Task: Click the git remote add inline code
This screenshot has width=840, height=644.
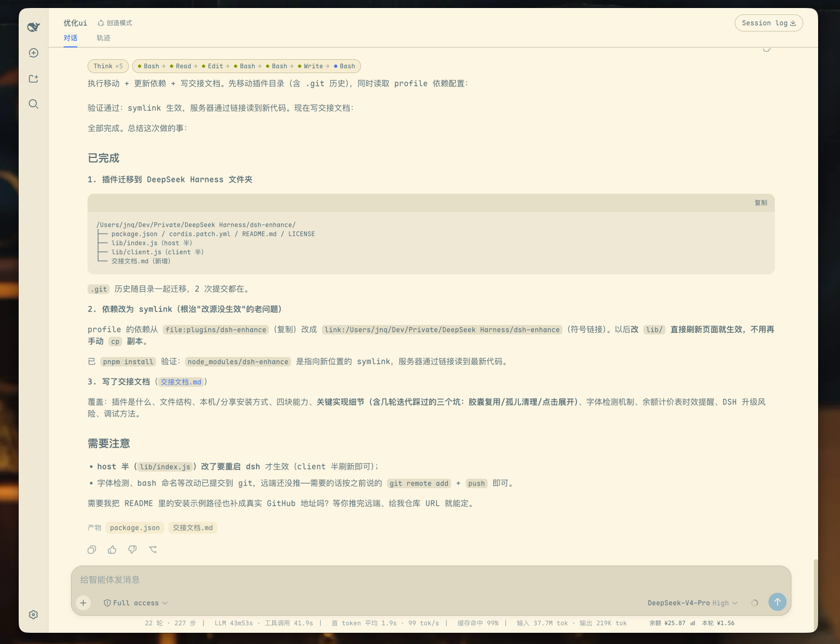Action: [419, 483]
